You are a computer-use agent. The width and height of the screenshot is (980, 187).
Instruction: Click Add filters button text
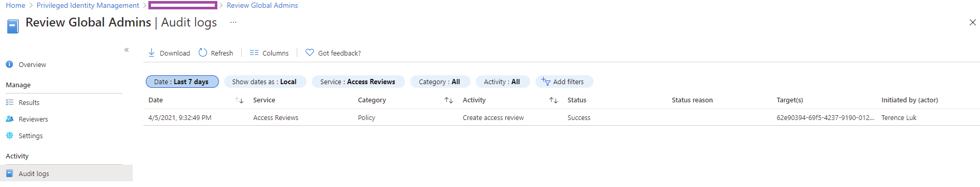(568, 82)
